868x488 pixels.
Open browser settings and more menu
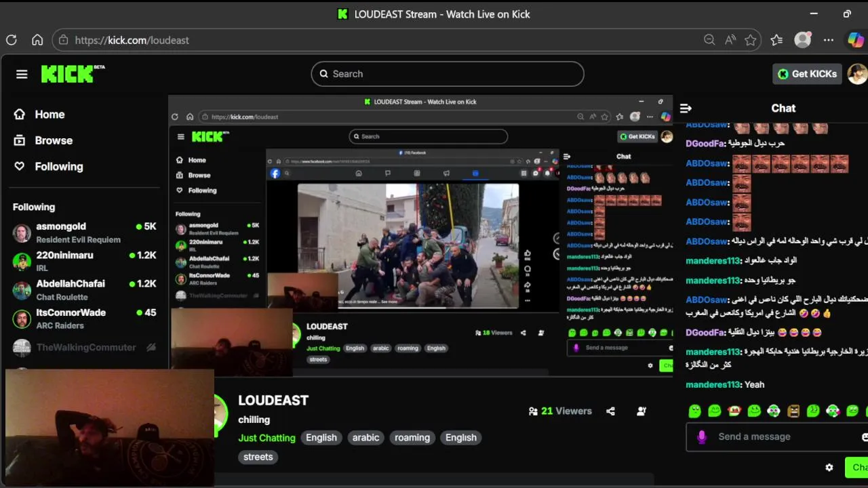click(829, 40)
